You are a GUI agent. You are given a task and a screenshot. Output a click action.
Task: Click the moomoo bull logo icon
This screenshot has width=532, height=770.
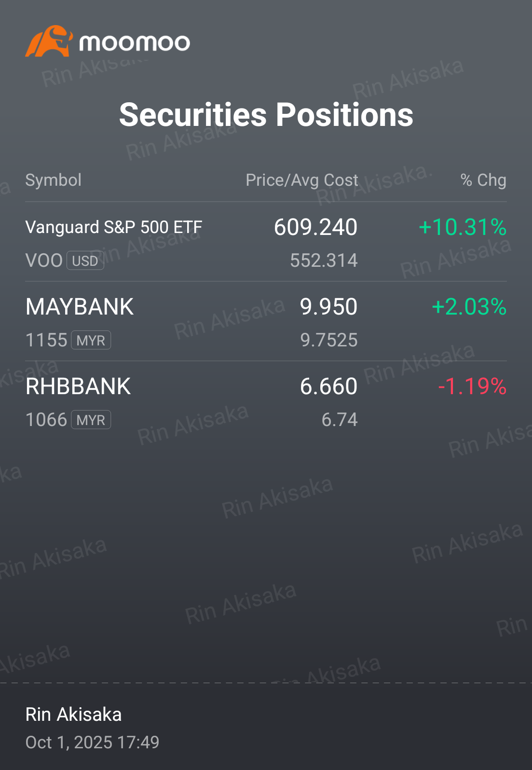49,41
